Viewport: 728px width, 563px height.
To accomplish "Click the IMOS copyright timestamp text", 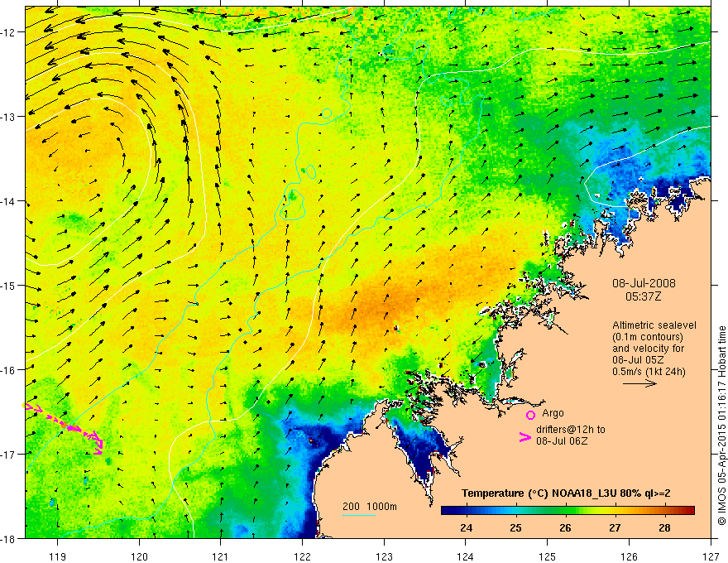I will click(722, 425).
